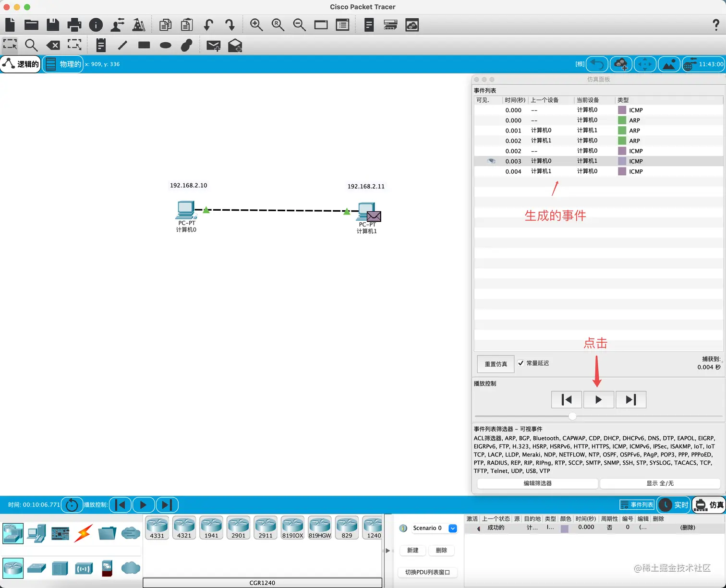Play simulation in simulation panel
The height and width of the screenshot is (588, 726).
(598, 399)
